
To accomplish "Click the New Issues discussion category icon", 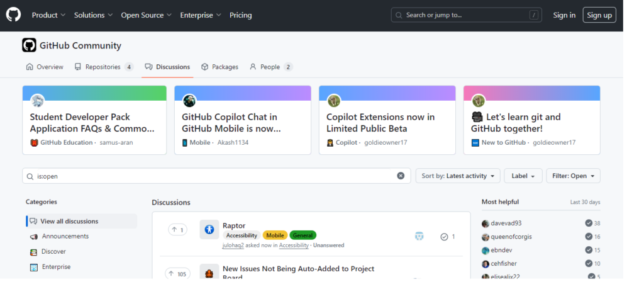I will (x=209, y=272).
